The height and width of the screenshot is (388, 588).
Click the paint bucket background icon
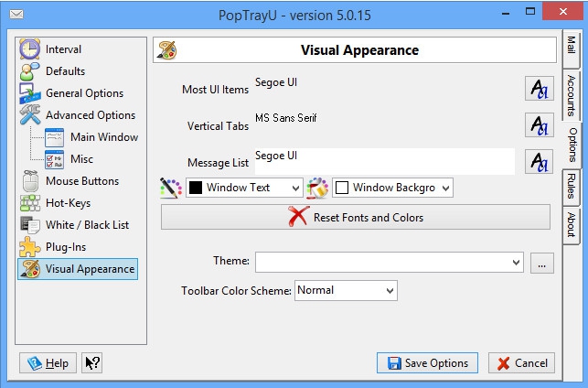tap(317, 188)
